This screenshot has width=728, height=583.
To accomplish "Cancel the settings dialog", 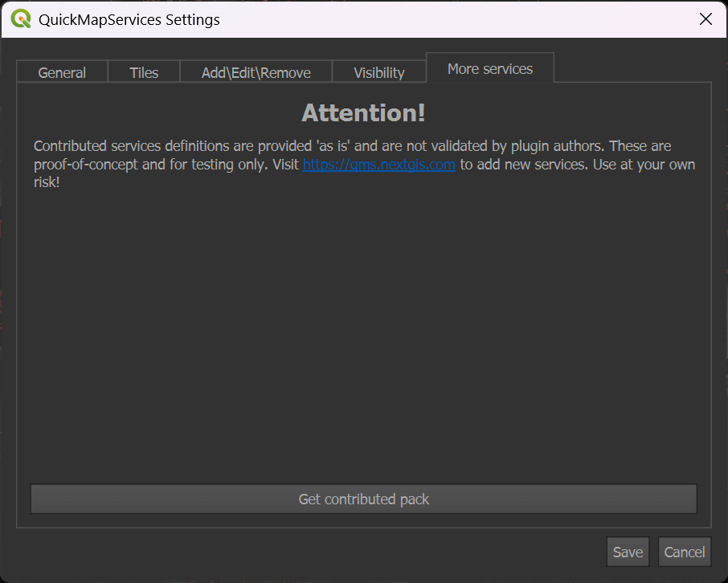I will (685, 552).
